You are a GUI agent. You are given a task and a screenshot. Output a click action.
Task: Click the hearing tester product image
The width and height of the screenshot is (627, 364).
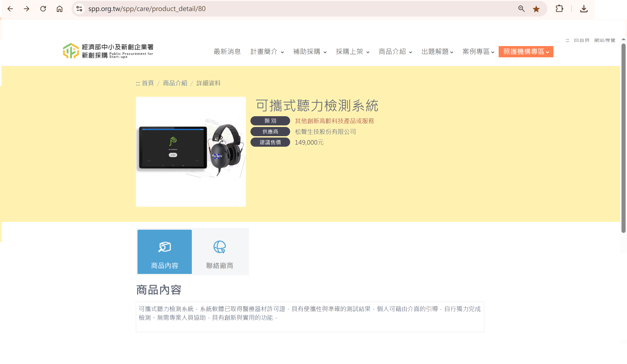[191, 152]
